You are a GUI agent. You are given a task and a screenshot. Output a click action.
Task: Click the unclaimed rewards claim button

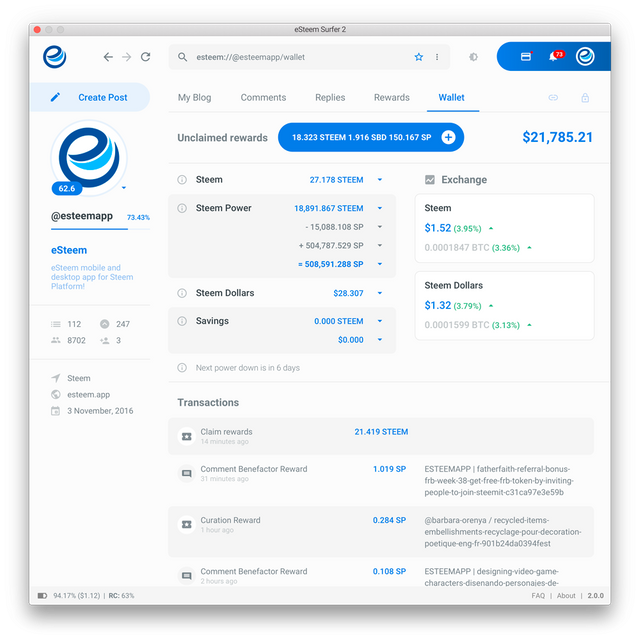click(371, 137)
